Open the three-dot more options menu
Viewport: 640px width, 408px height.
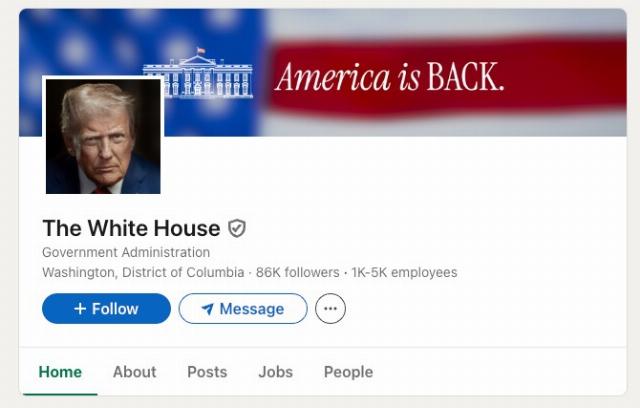pos(330,308)
